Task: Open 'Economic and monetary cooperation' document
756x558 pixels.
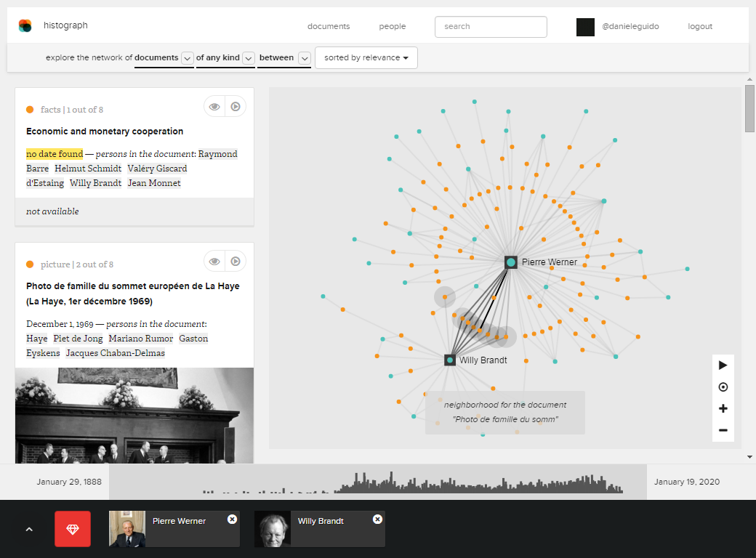Action: [105, 131]
